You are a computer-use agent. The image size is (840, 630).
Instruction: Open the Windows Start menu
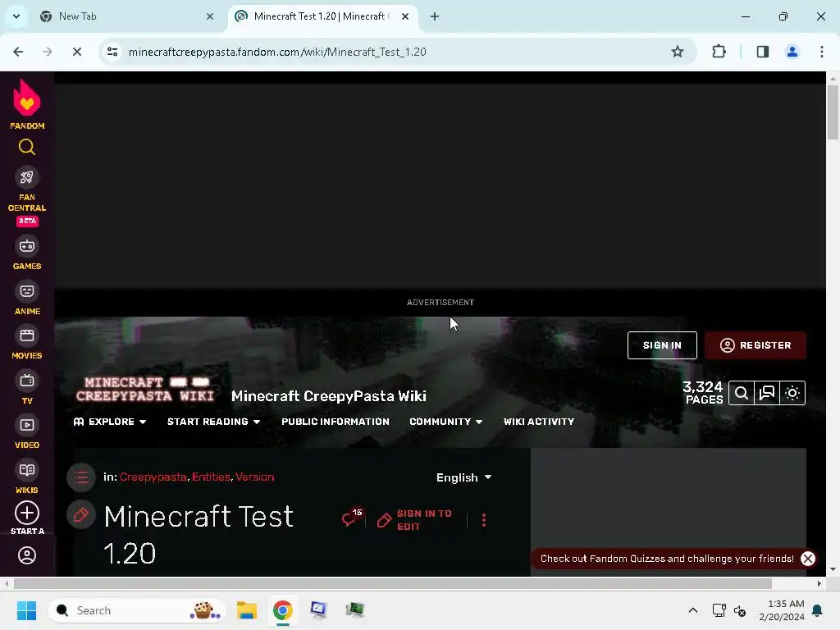(x=26, y=610)
